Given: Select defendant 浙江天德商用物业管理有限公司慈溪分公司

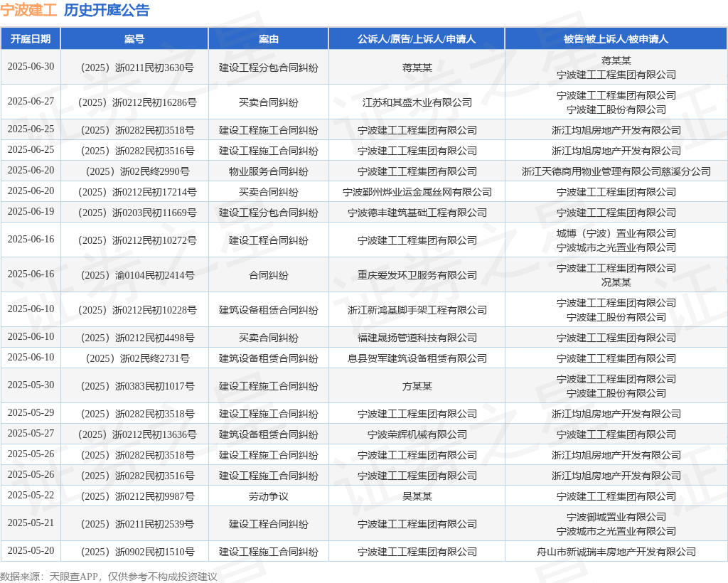Looking at the screenshot, I should click(616, 172).
